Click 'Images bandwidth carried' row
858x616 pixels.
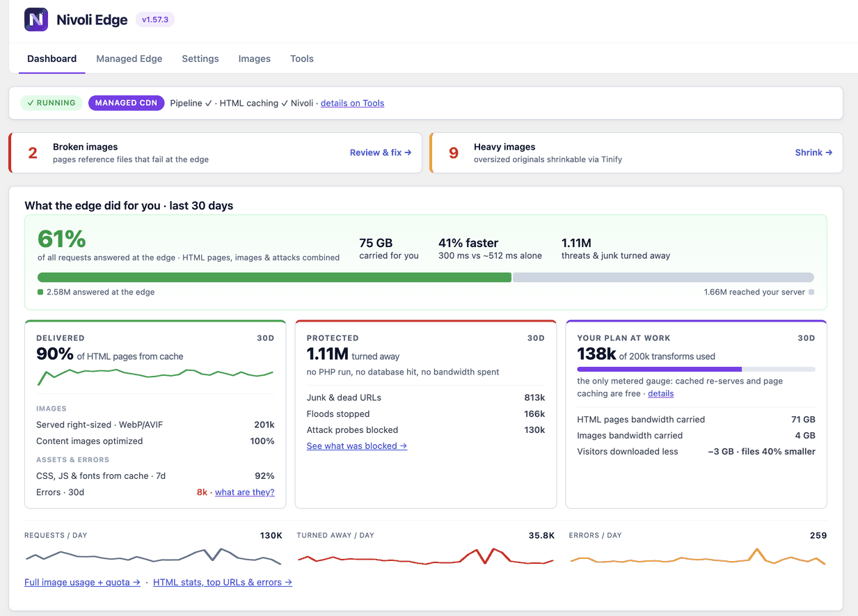point(697,435)
